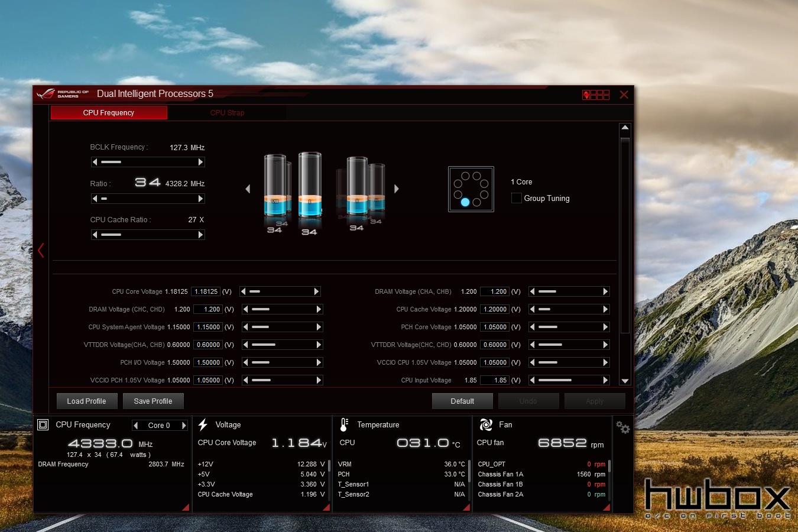Viewport: 798px width, 532px height.
Task: Click the Temperature list small scrollbar
Action: 469,471
